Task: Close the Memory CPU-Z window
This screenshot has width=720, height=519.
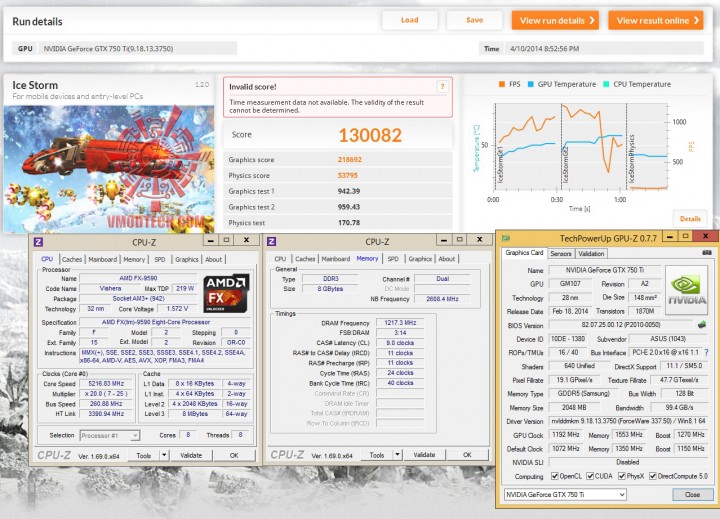Action: click(x=479, y=240)
